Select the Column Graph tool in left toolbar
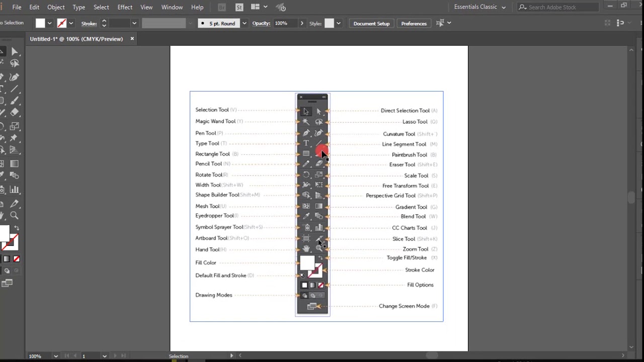 coord(14,190)
